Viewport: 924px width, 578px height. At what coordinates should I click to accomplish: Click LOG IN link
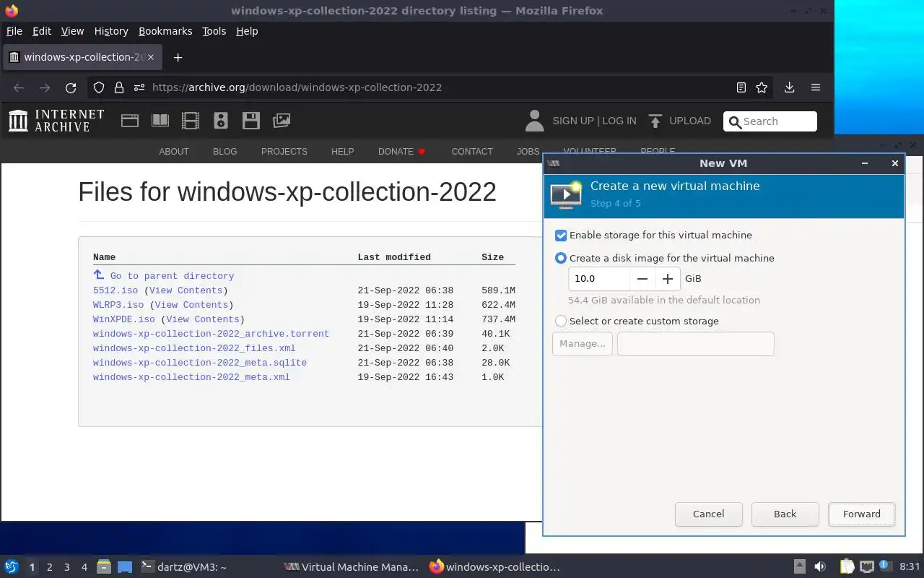tap(619, 121)
